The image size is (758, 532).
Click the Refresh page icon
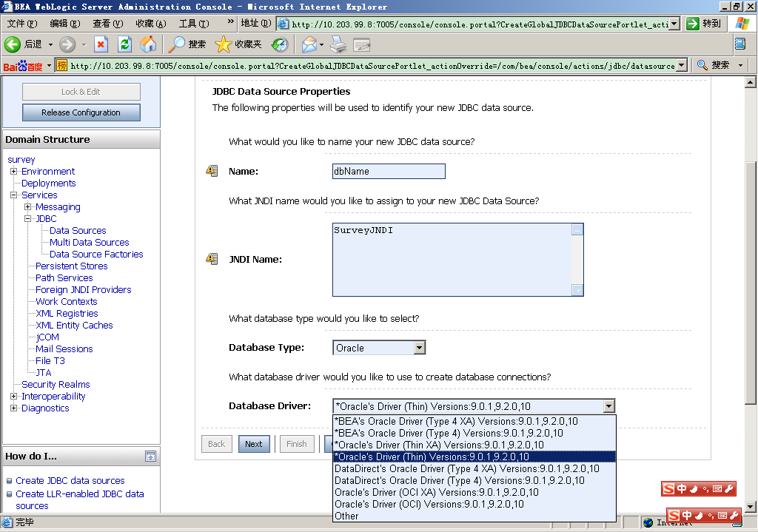point(124,44)
